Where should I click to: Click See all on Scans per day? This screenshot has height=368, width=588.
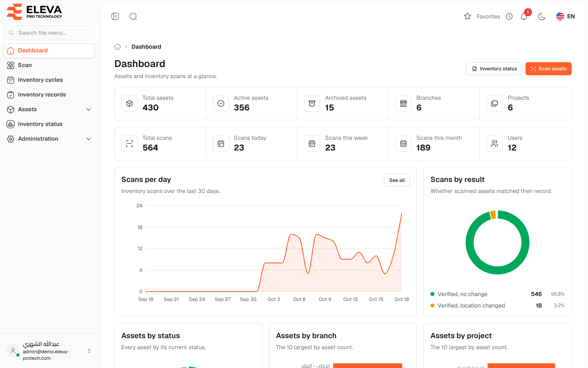point(397,180)
